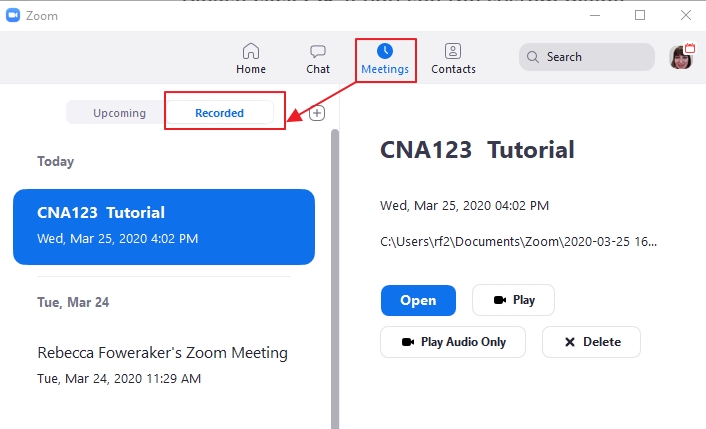Switch to the Upcoming tab
The height and width of the screenshot is (429, 706).
pos(119,113)
